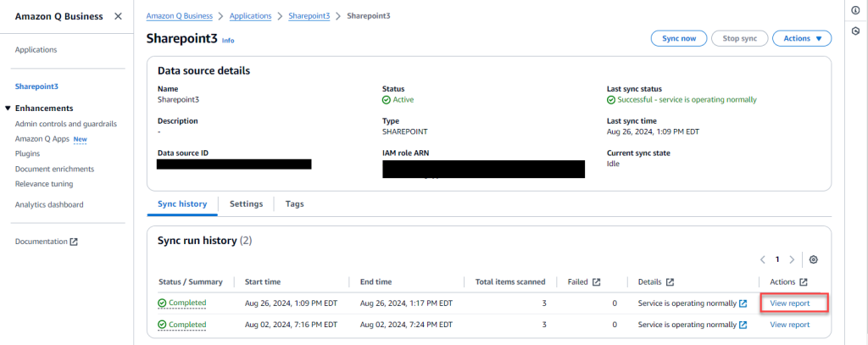Open Amazon Q Apps in sidebar
Image resolution: width=868 pixels, height=345 pixels.
[42, 139]
